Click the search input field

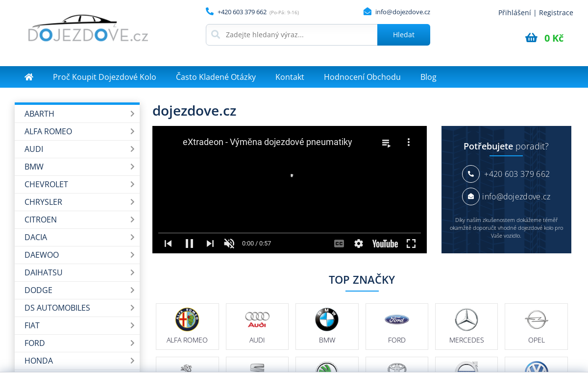(299, 35)
